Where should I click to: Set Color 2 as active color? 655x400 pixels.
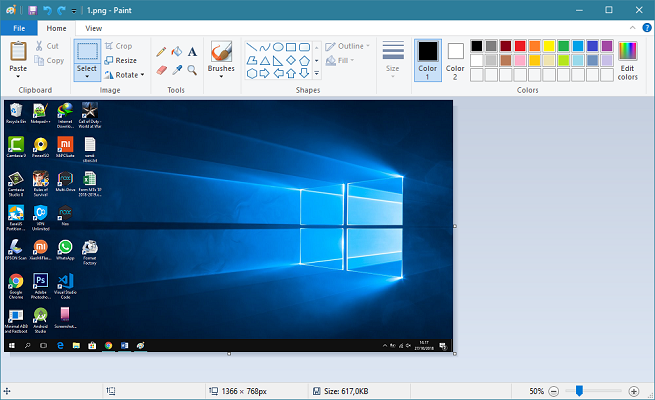[455, 60]
